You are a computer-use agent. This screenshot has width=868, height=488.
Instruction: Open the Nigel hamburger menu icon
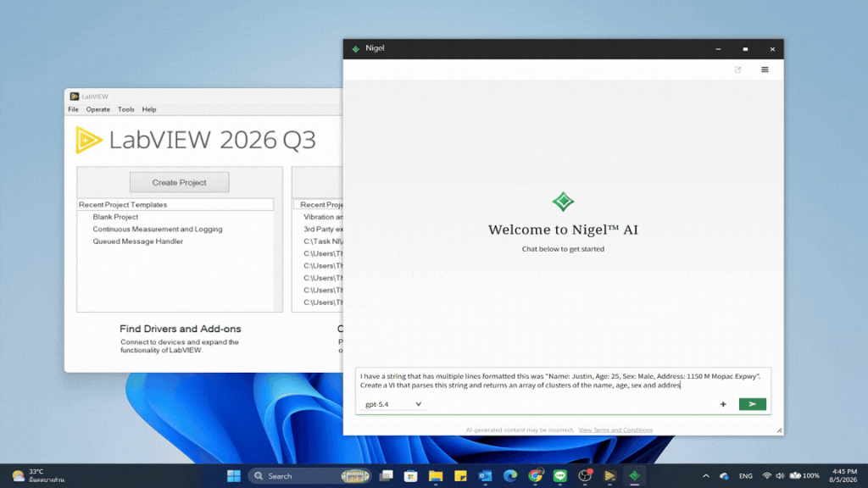765,69
